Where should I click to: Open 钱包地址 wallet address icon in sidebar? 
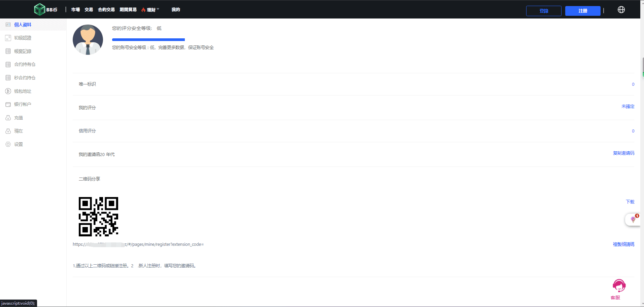coord(8,91)
